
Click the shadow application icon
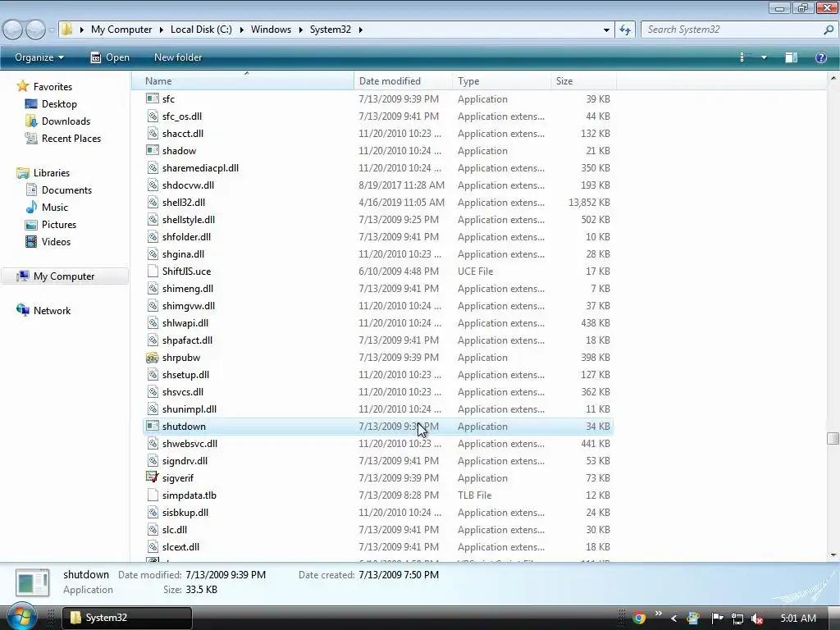tap(153, 151)
